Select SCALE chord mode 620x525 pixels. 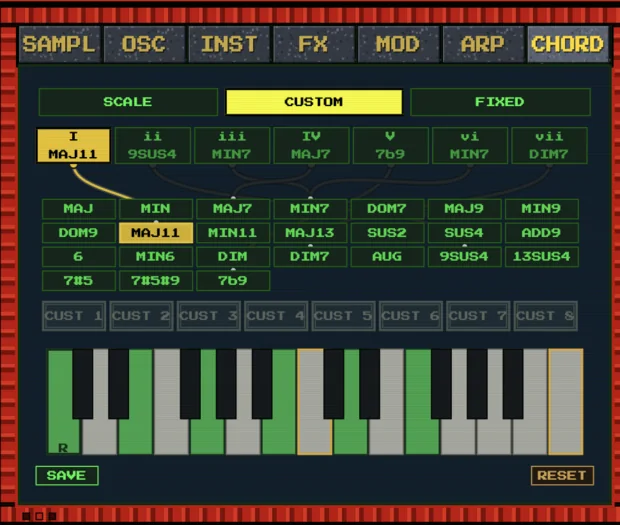[x=128, y=102]
